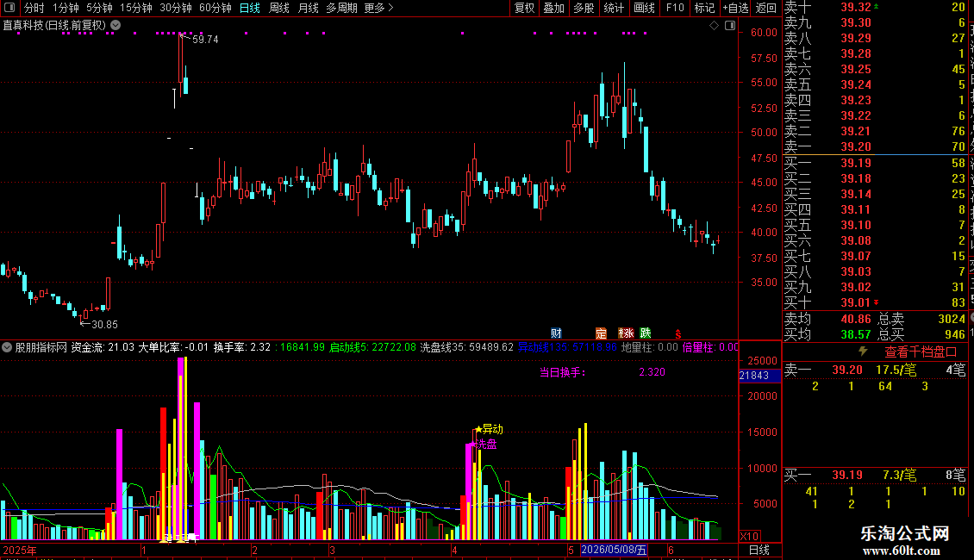Open the 涨 limit-up marker icon

[626, 333]
